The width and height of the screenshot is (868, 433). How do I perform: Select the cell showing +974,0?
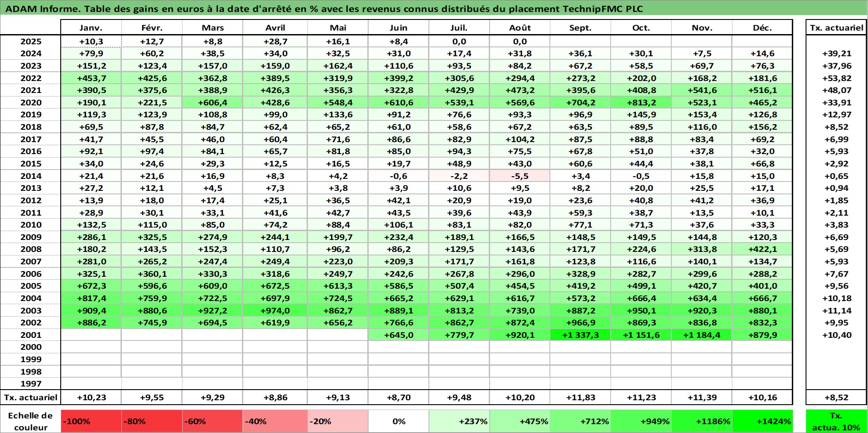(x=275, y=310)
